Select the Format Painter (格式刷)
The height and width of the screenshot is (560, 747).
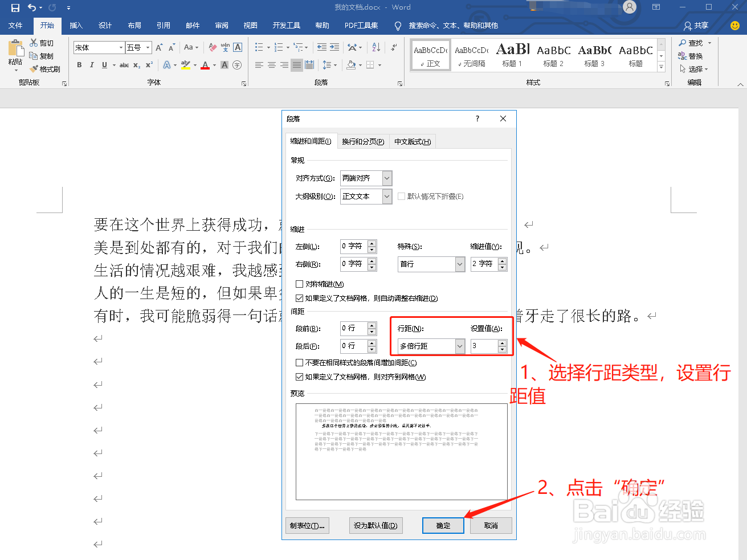point(45,69)
